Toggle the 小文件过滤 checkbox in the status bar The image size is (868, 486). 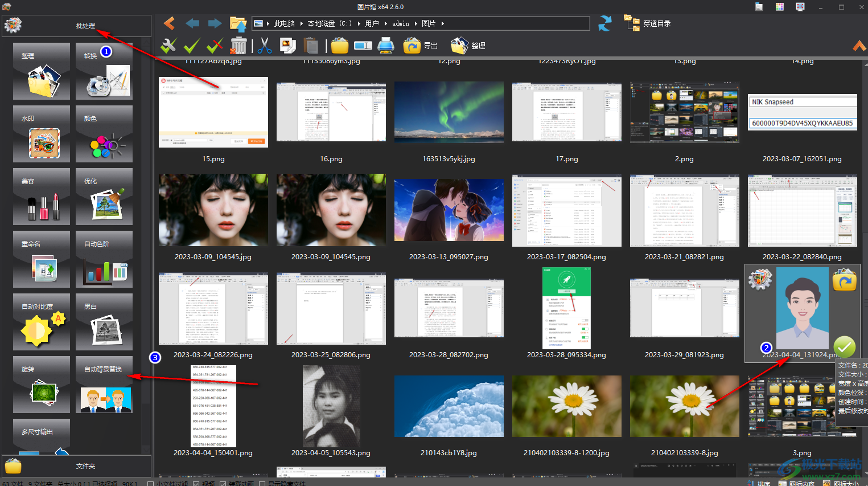(x=150, y=483)
